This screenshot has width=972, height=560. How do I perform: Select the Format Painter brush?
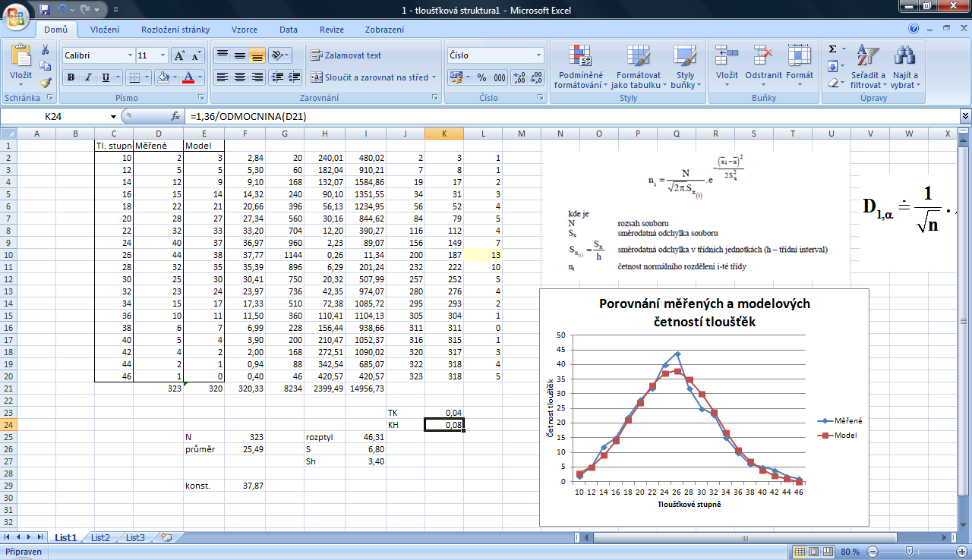(46, 83)
